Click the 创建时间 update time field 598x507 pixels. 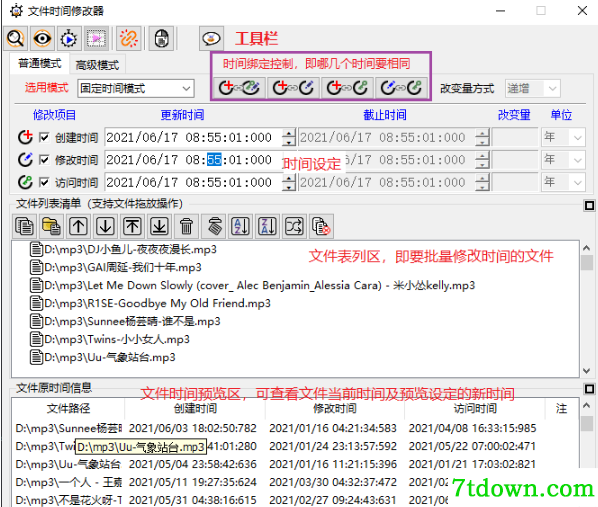[x=193, y=137]
